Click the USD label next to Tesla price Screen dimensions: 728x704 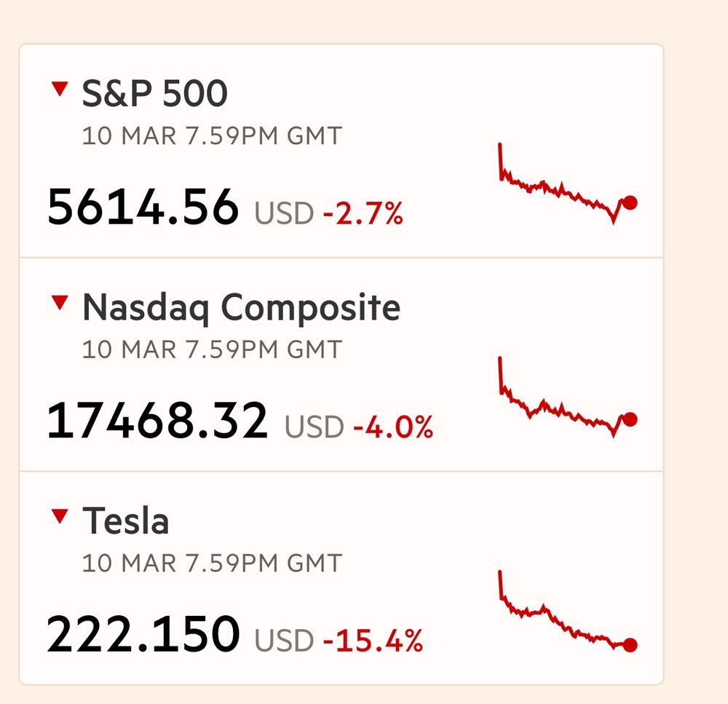coord(284,641)
